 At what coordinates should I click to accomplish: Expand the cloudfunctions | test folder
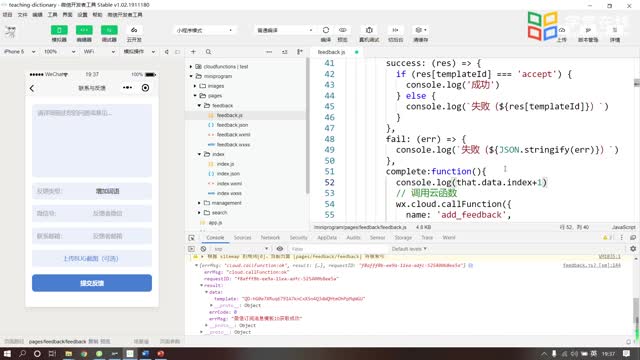coord(191,67)
